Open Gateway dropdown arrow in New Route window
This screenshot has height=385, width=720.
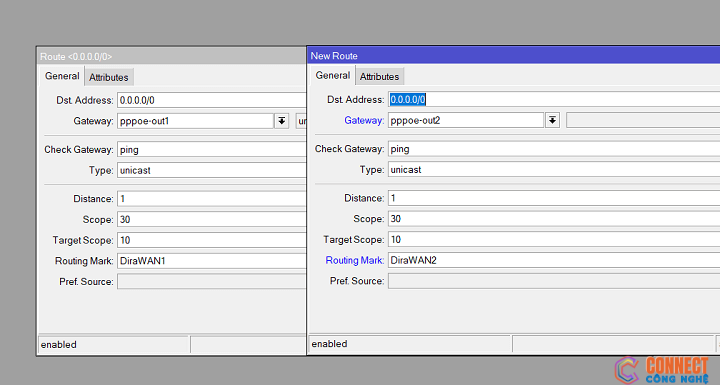coord(552,120)
